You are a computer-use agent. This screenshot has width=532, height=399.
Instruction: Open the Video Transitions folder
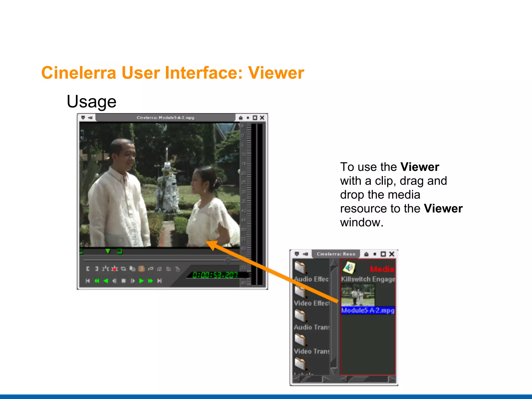coord(300,340)
